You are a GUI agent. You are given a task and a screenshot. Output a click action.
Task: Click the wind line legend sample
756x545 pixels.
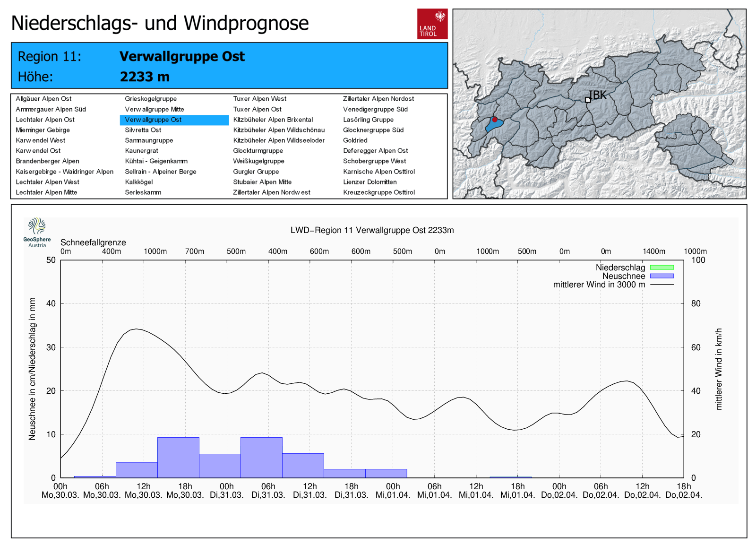pyautogui.click(x=661, y=285)
